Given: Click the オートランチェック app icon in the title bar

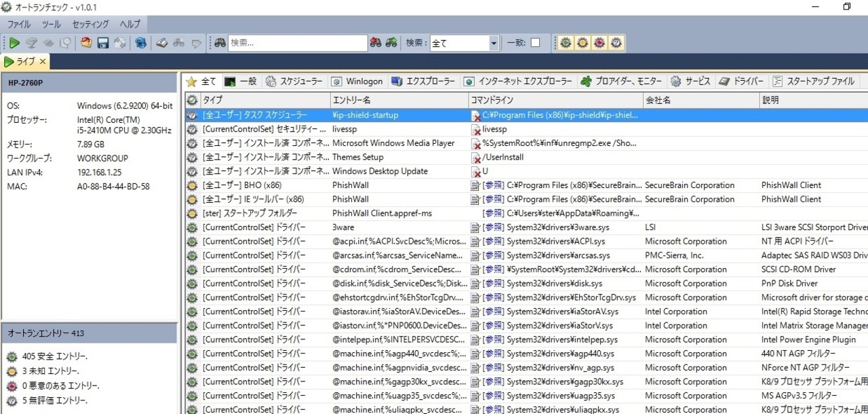Looking at the screenshot, I should tap(7, 7).
